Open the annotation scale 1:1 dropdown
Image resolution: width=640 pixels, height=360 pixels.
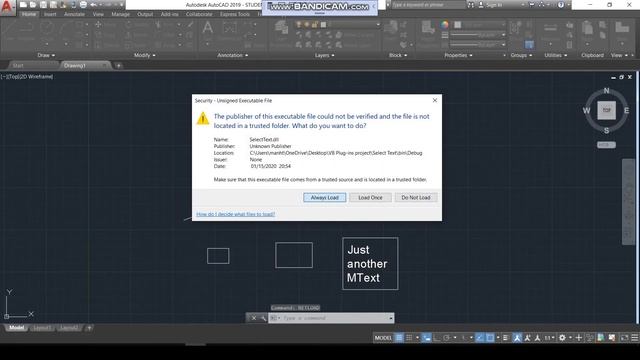549,338
